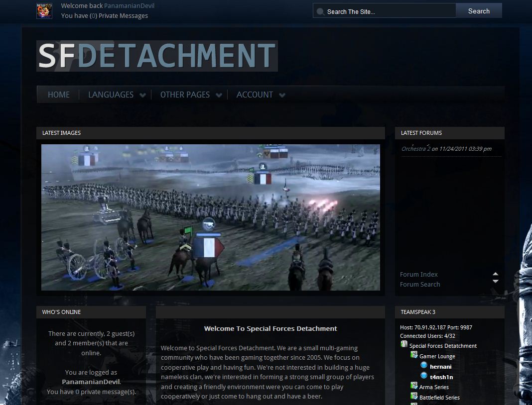
Task: Click the Battlefield Series channel icon
Action: pyautogui.click(x=414, y=396)
